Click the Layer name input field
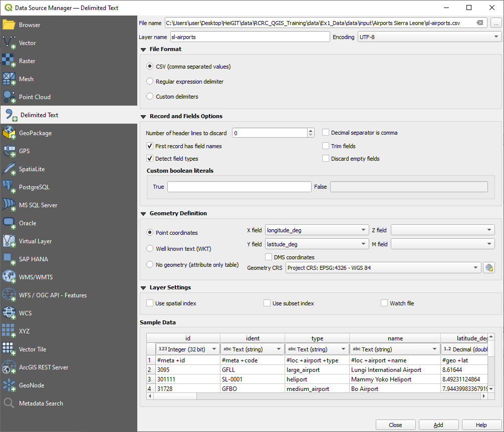504x432 pixels. coord(249,37)
